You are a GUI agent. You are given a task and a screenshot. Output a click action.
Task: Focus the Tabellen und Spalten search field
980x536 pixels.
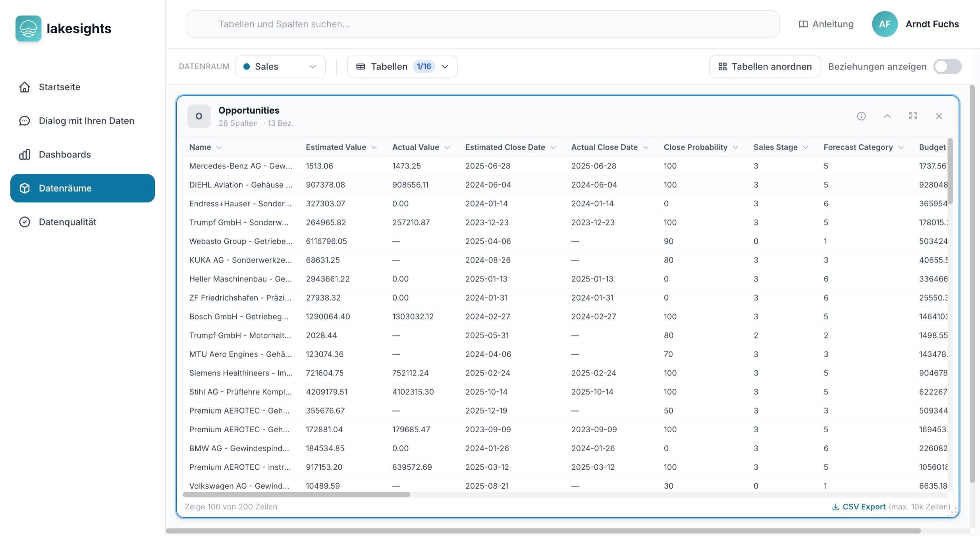pos(482,24)
